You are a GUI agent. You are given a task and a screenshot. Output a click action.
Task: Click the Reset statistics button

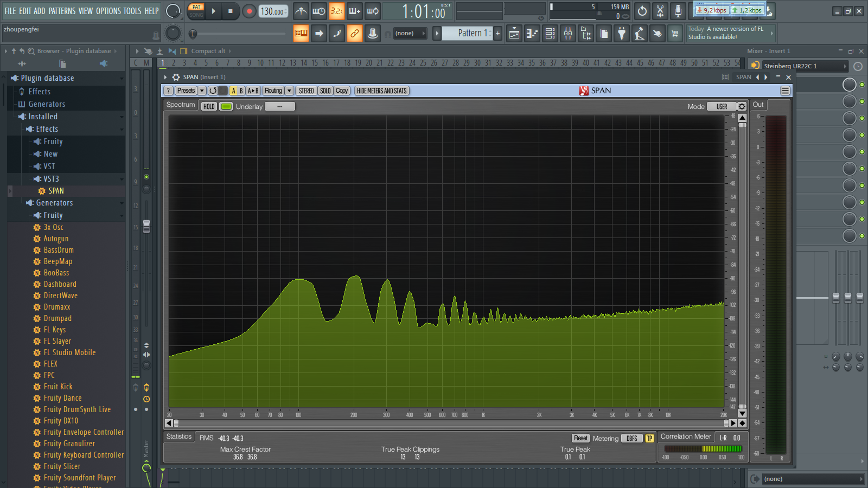[x=581, y=438]
